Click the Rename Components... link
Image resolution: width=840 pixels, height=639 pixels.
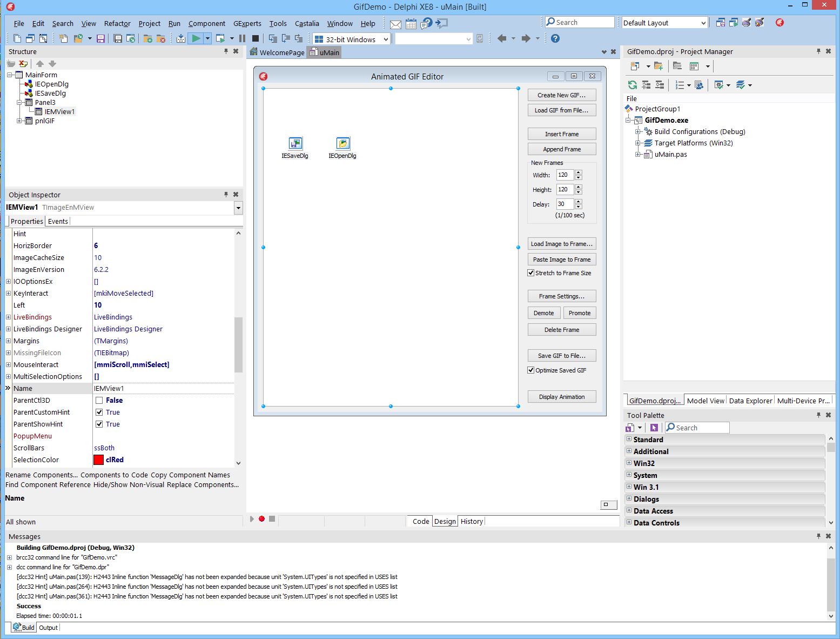42,475
